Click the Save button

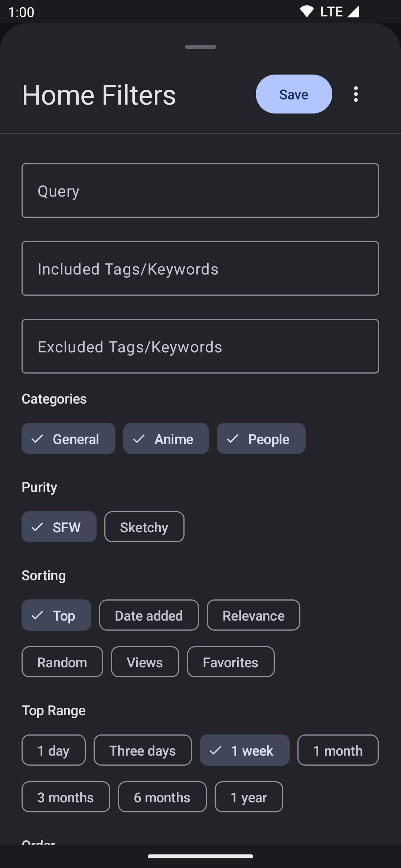click(x=294, y=94)
